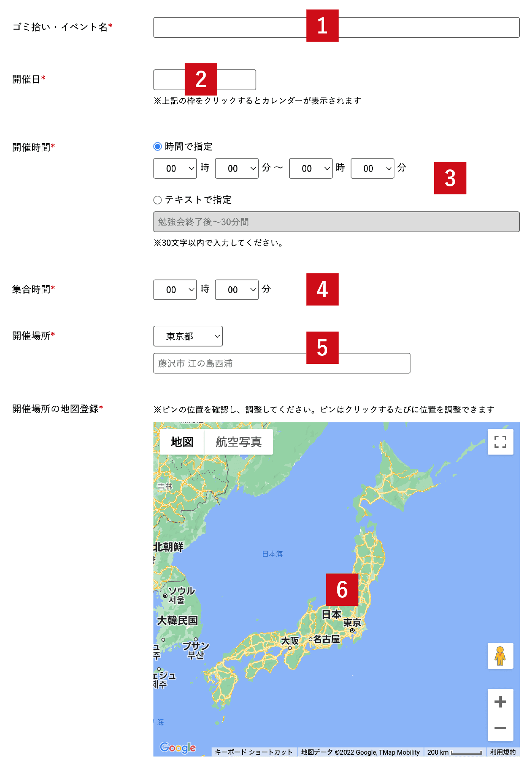Zoom out the map with minus
This screenshot has width=532, height=768.
click(x=500, y=728)
